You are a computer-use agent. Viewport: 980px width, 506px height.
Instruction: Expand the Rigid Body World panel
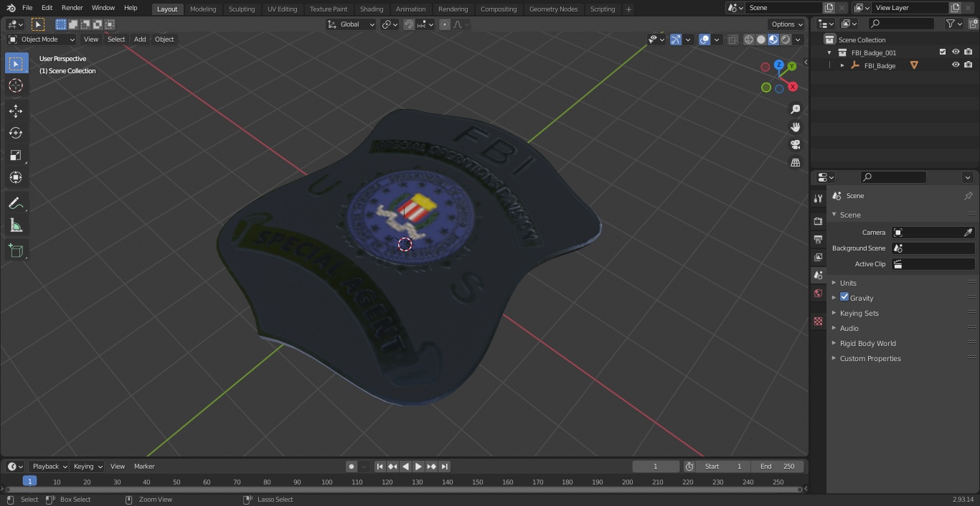click(867, 343)
